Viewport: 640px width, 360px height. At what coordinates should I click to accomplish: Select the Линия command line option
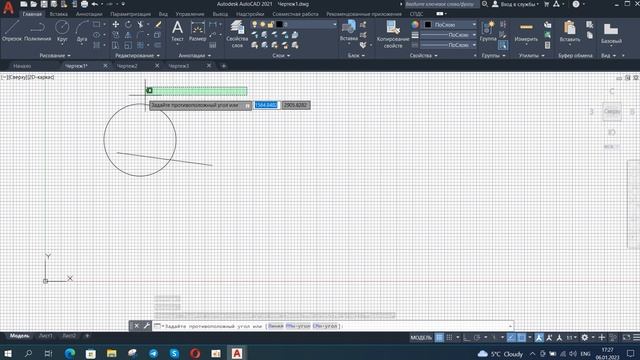click(276, 326)
